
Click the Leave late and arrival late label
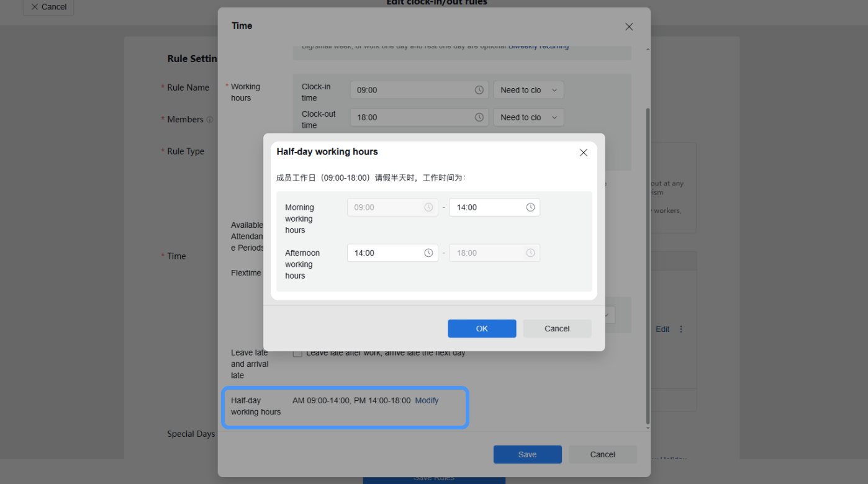tap(250, 364)
